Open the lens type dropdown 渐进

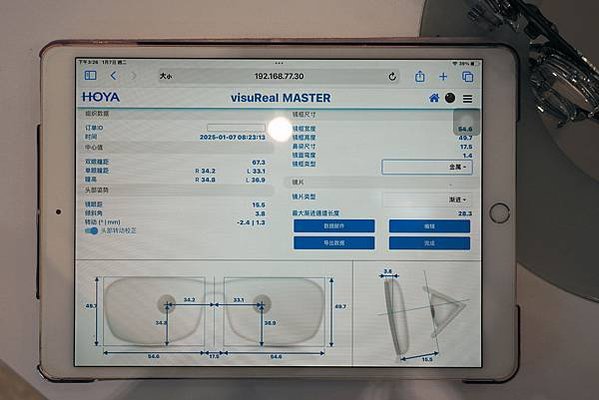pyautogui.click(x=427, y=199)
